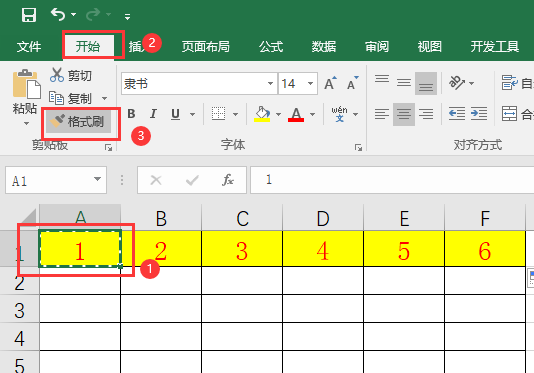Image resolution: width=534 pixels, height=373 pixels.
Task: Apply red font color A
Action: [x=296, y=114]
